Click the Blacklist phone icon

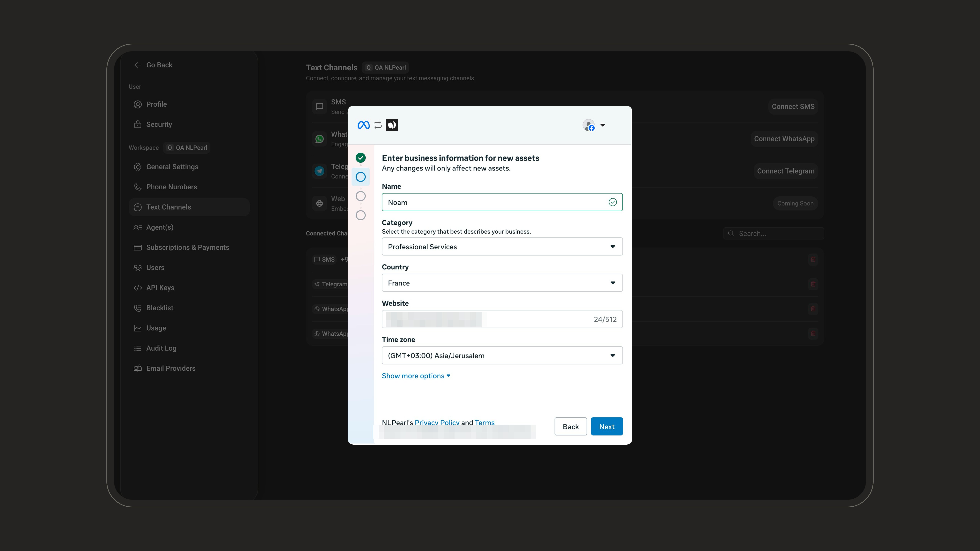click(x=138, y=308)
